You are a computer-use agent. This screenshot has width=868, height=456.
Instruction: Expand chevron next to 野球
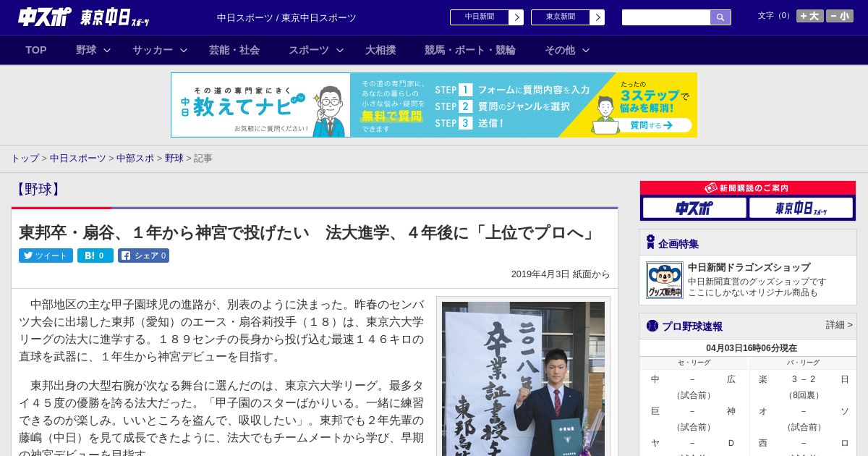107,50
